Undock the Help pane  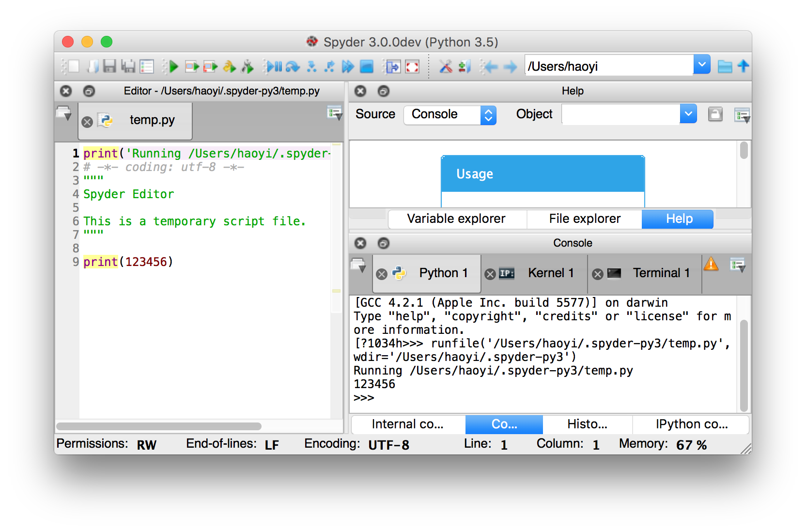click(x=384, y=91)
